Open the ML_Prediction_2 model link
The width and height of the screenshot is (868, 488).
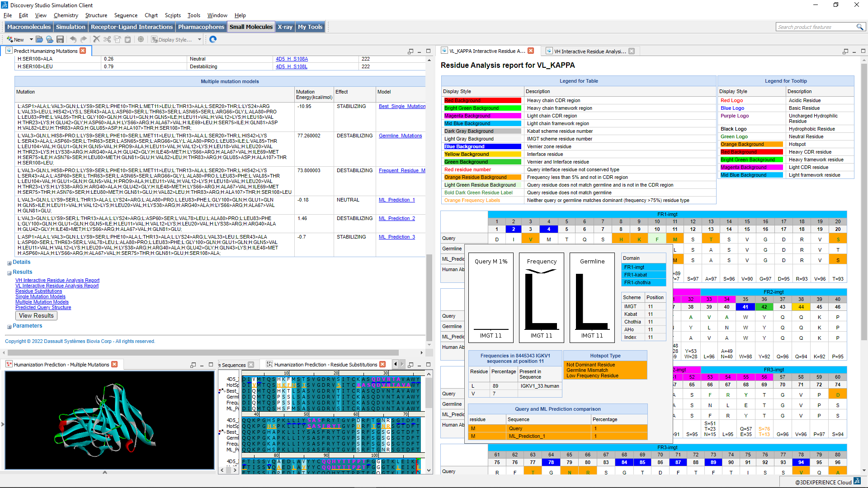click(396, 219)
